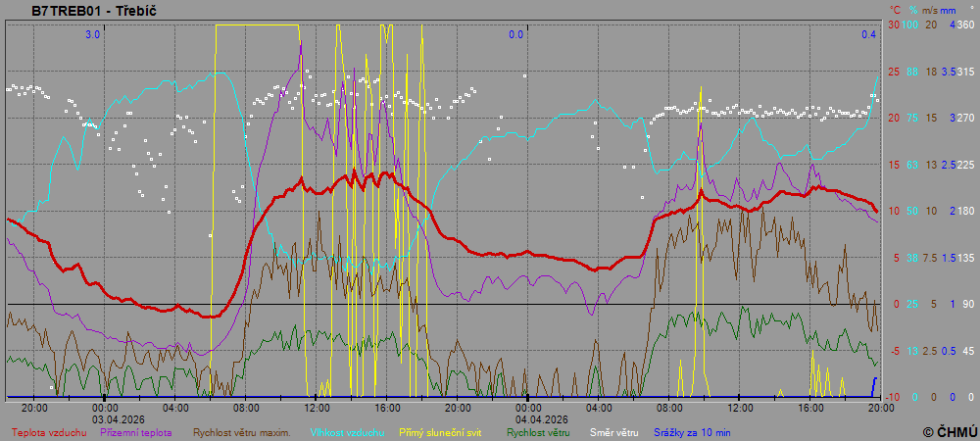The height and width of the screenshot is (441, 980).
Task: Click the Rychlost větru maxim. legend label
Action: [241, 432]
